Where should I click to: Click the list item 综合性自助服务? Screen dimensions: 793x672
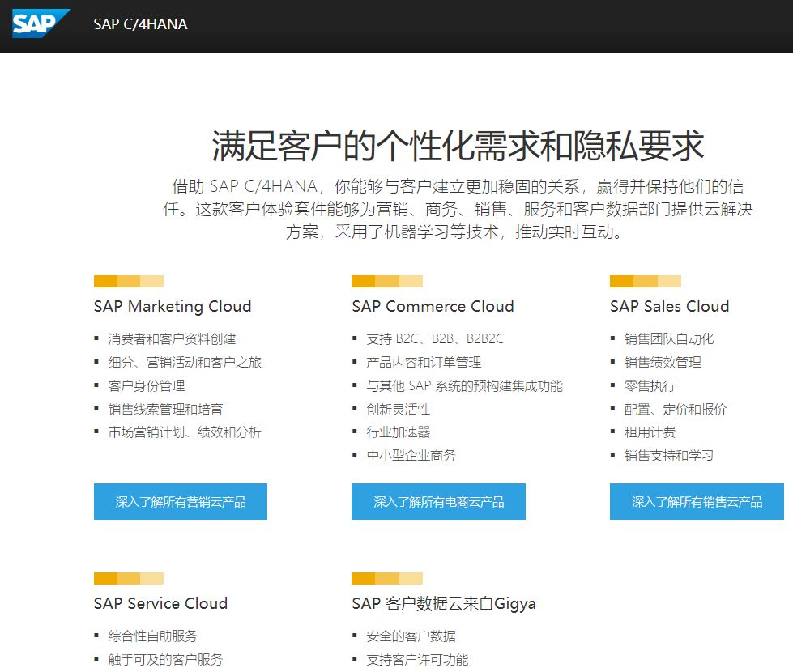[x=153, y=636]
